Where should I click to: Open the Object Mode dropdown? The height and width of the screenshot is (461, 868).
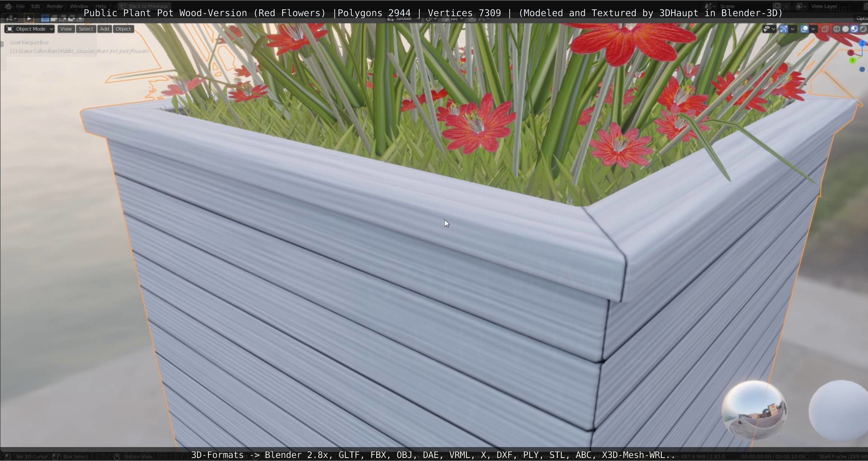30,29
